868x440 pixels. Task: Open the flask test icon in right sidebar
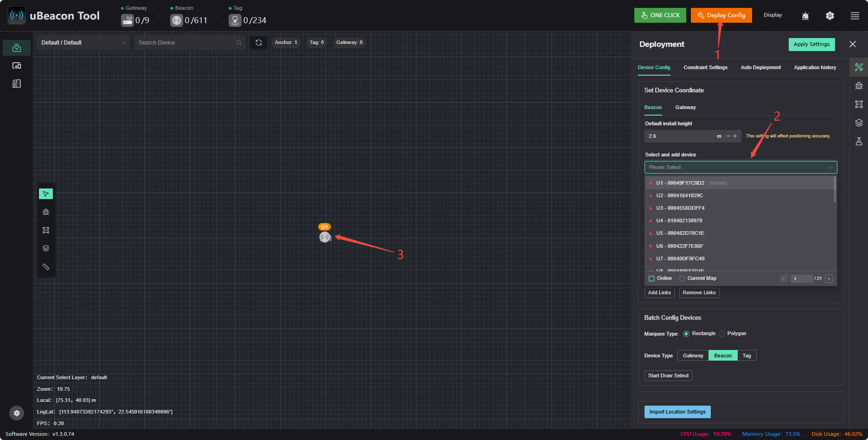pyautogui.click(x=859, y=142)
